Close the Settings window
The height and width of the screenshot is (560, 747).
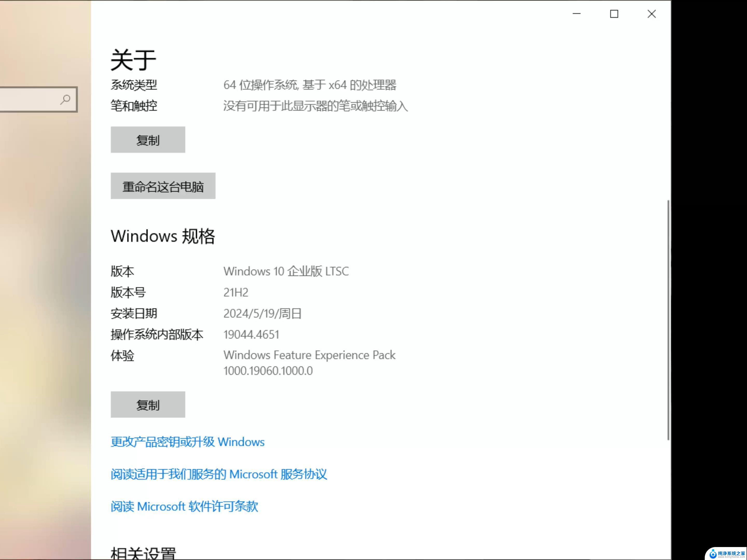coord(652,14)
